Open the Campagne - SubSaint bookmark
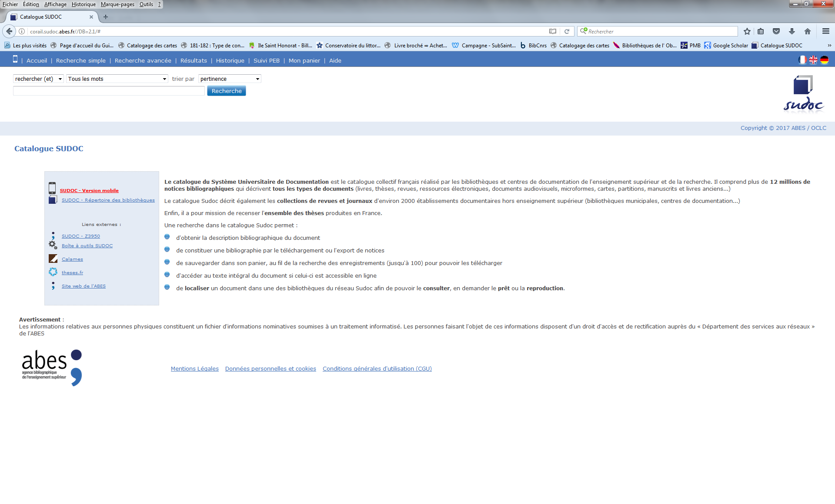 [484, 45]
